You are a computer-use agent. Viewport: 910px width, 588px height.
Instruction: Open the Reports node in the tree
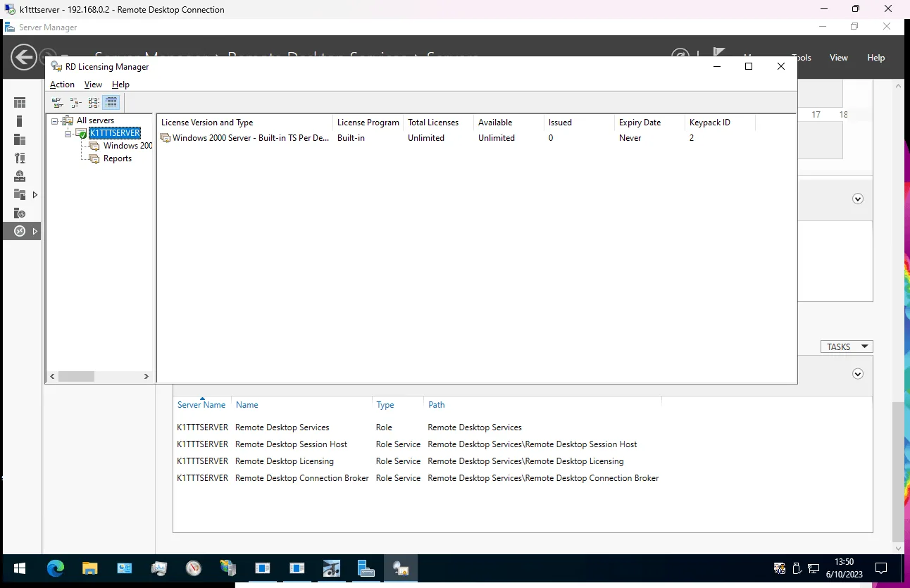point(117,158)
